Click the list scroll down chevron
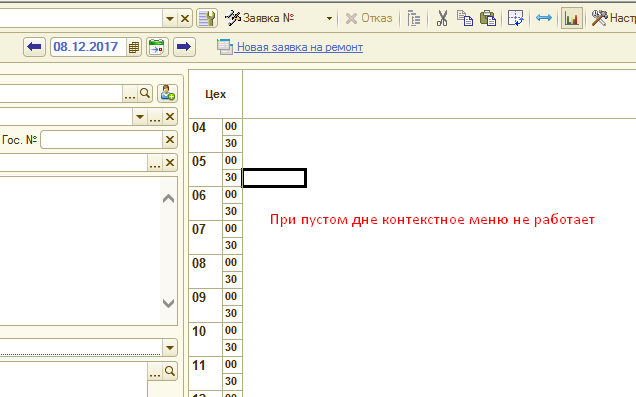The width and height of the screenshot is (636, 397). (x=168, y=303)
